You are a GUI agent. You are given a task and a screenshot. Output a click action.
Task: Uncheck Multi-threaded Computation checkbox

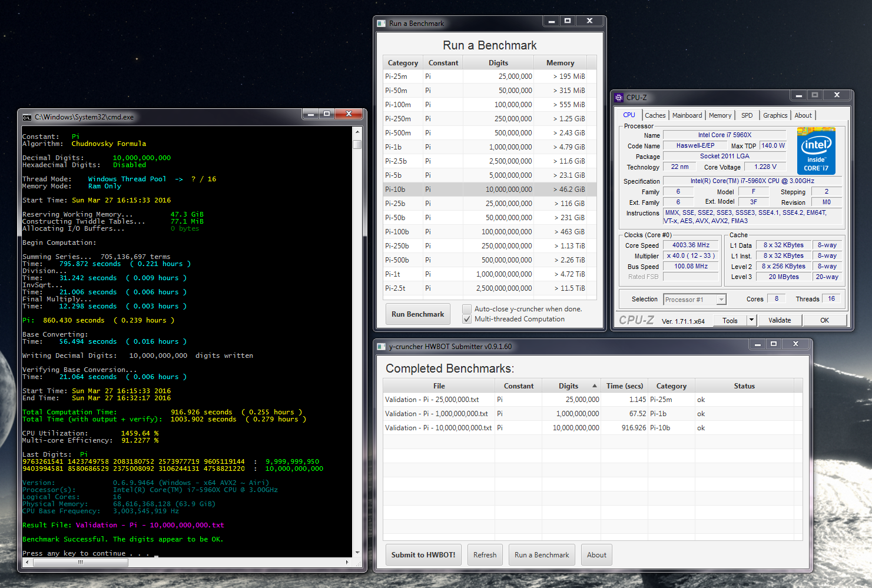pyautogui.click(x=467, y=319)
